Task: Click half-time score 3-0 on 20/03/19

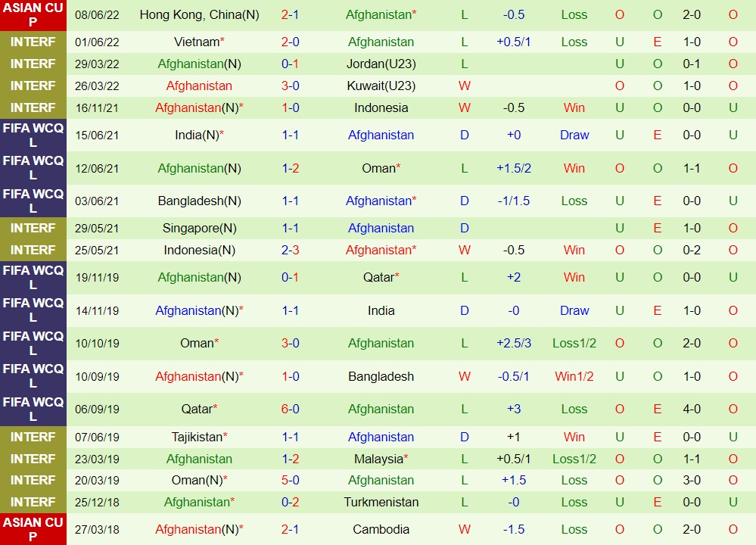Action: (x=692, y=481)
